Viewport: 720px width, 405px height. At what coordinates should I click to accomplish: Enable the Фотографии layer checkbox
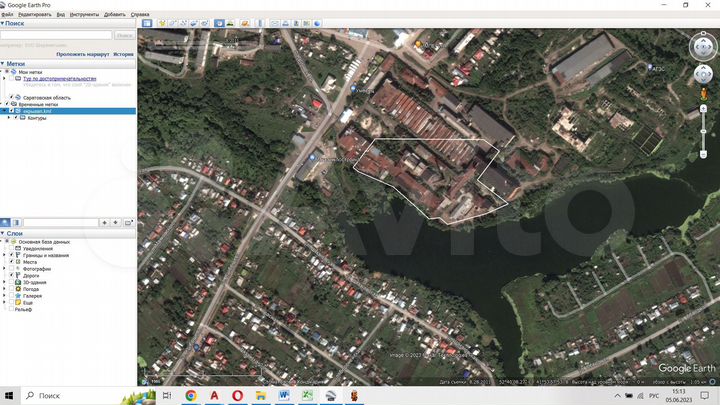13,268
